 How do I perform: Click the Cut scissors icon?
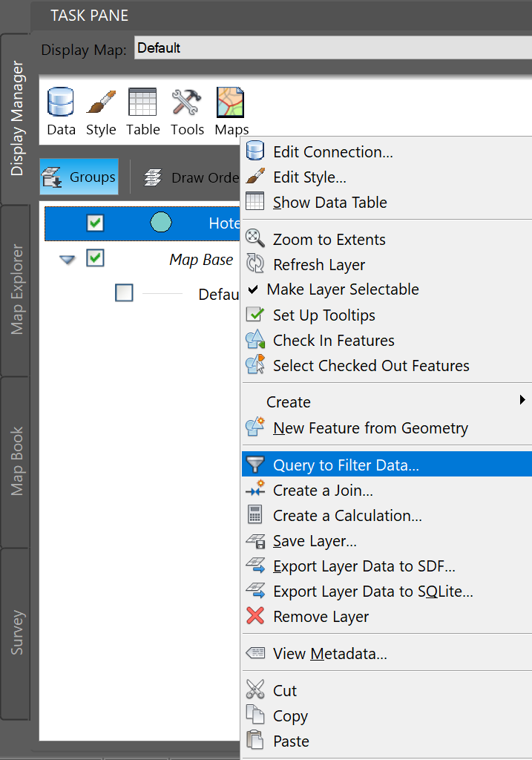[x=254, y=689]
